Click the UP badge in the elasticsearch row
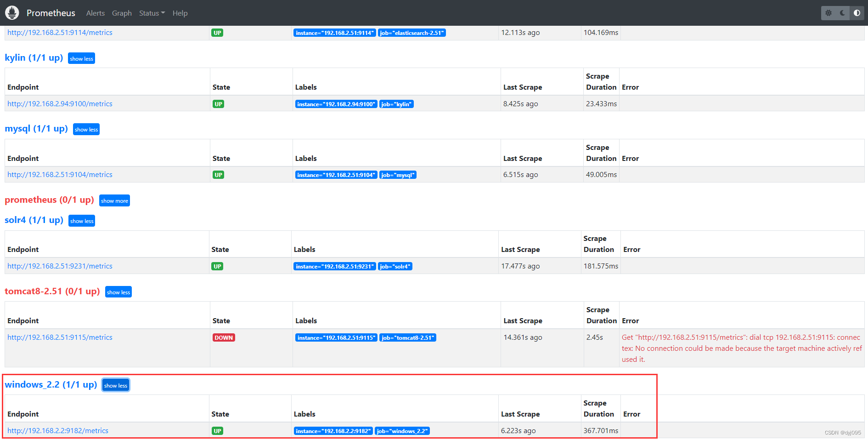 click(217, 33)
